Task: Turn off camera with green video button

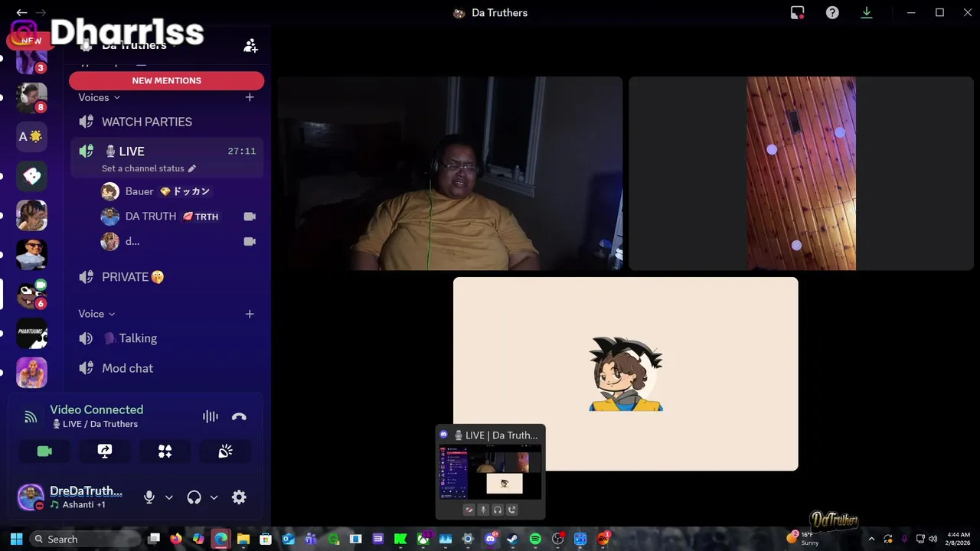Action: pyautogui.click(x=44, y=452)
